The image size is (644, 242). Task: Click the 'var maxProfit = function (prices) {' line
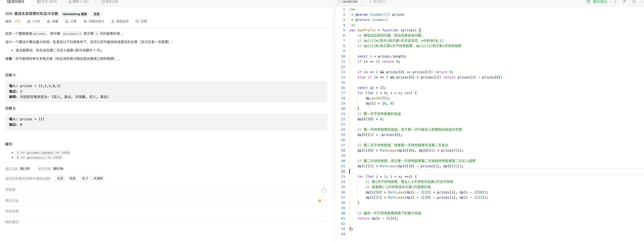(385, 30)
